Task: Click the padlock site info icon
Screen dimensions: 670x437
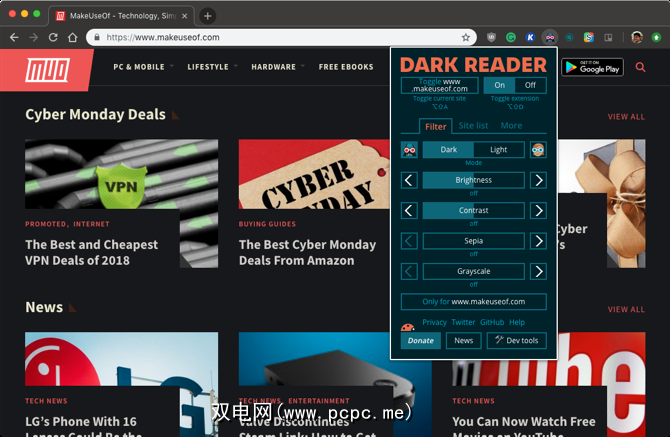Action: [97, 38]
